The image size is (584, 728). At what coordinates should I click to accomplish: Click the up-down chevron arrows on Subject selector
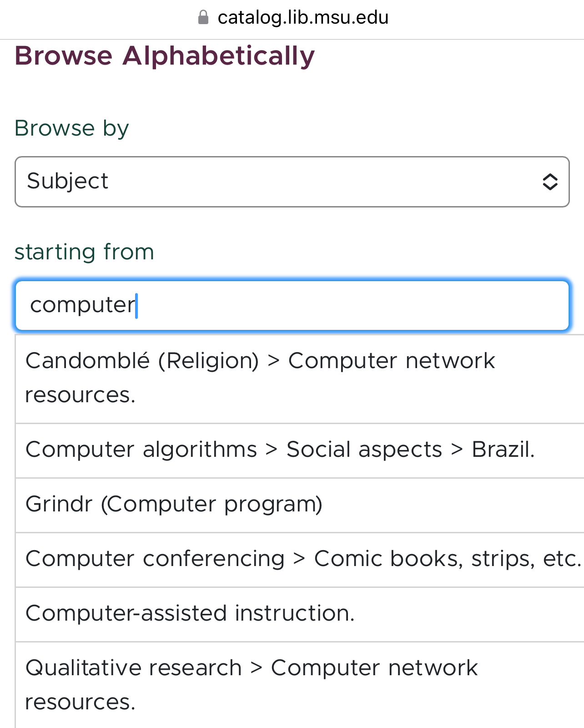click(550, 182)
